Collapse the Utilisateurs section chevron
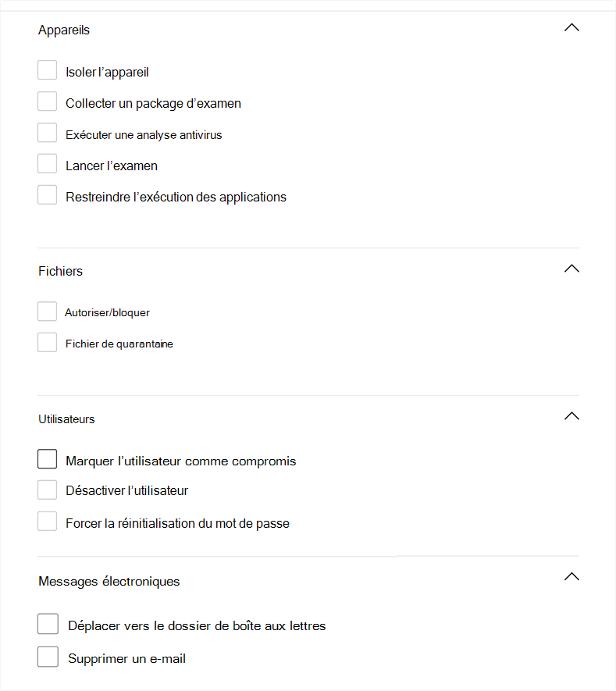 571,416
